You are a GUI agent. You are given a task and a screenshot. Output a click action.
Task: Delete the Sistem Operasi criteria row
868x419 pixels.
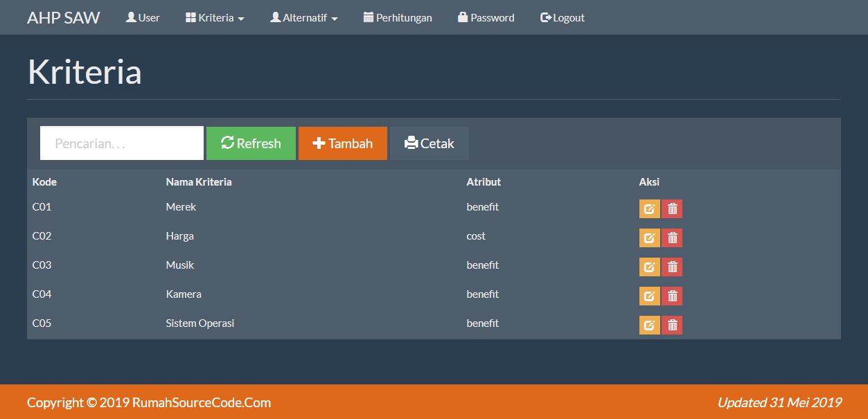pos(672,325)
